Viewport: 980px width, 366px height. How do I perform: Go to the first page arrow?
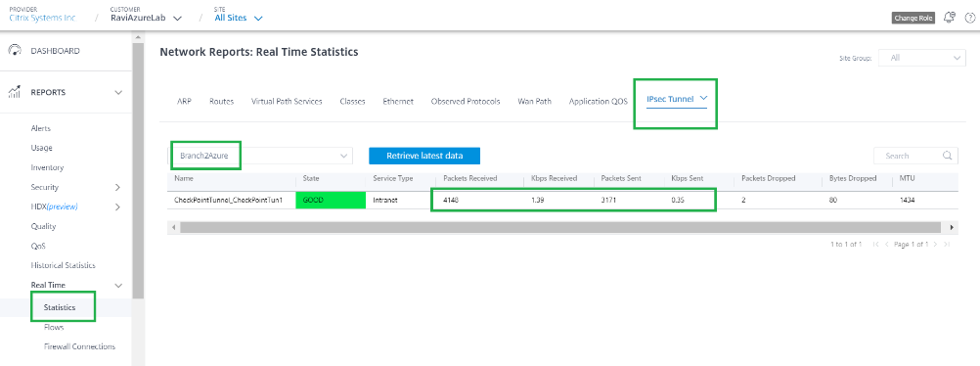876,244
